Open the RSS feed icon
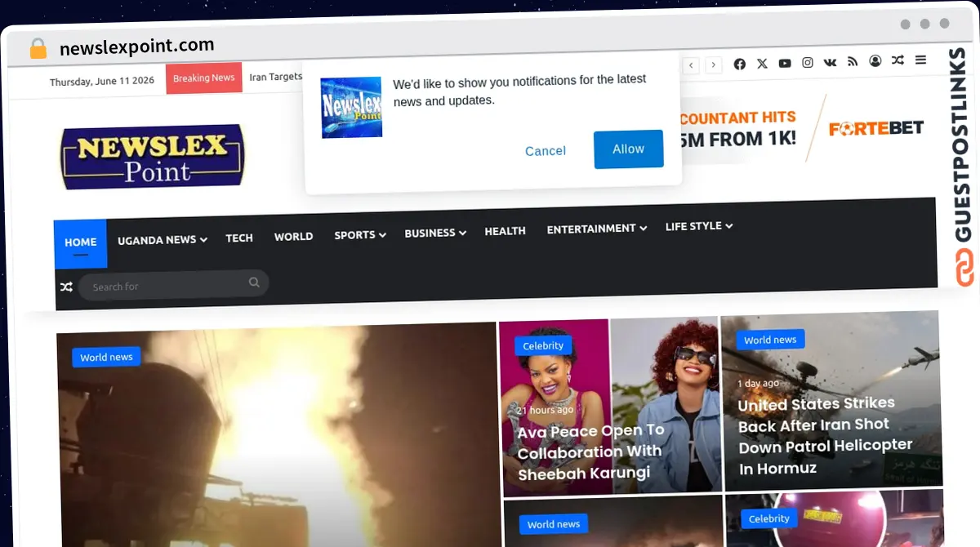Image resolution: width=980 pixels, height=547 pixels. (853, 62)
